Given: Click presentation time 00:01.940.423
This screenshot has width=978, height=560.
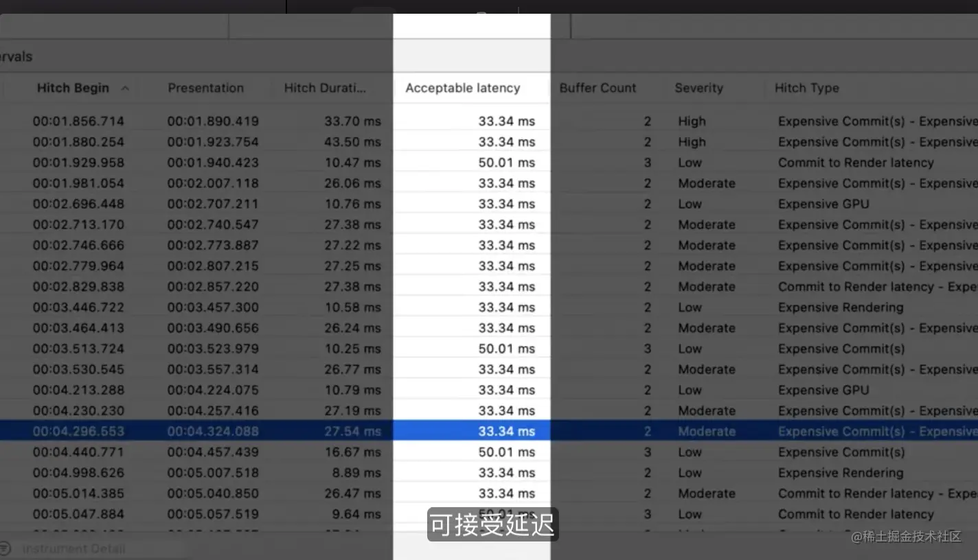Looking at the screenshot, I should tap(213, 163).
